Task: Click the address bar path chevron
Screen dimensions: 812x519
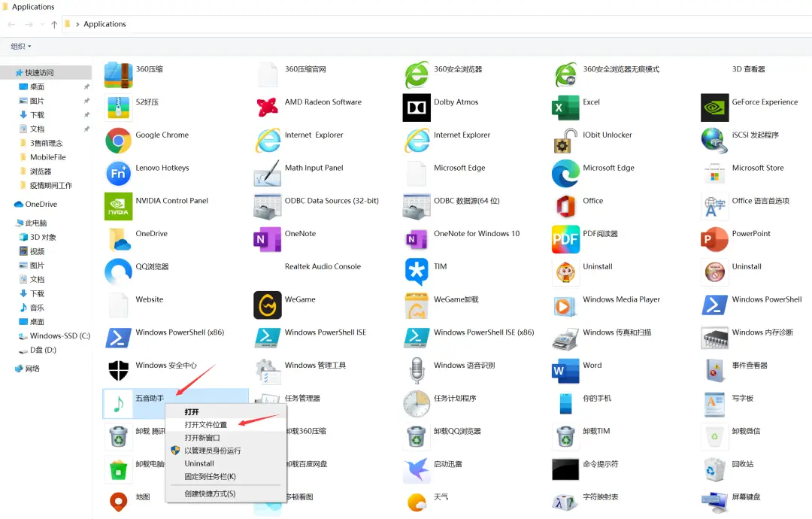Action: point(77,24)
